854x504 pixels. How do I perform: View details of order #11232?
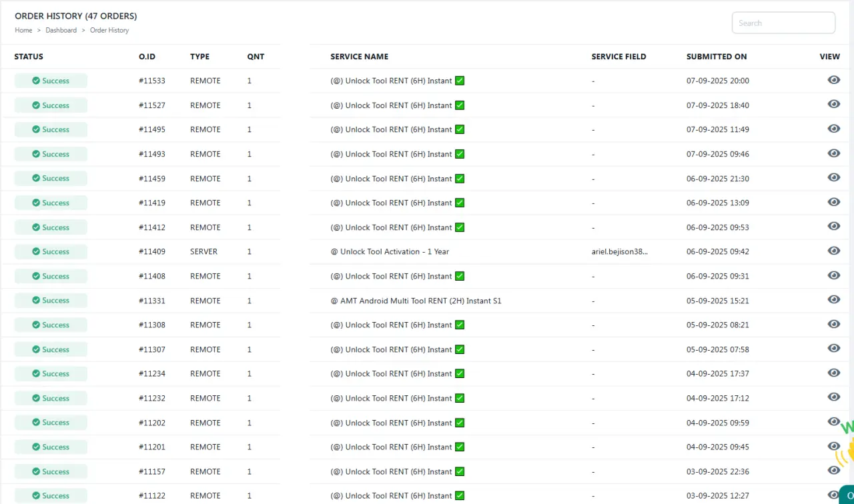[x=833, y=397]
